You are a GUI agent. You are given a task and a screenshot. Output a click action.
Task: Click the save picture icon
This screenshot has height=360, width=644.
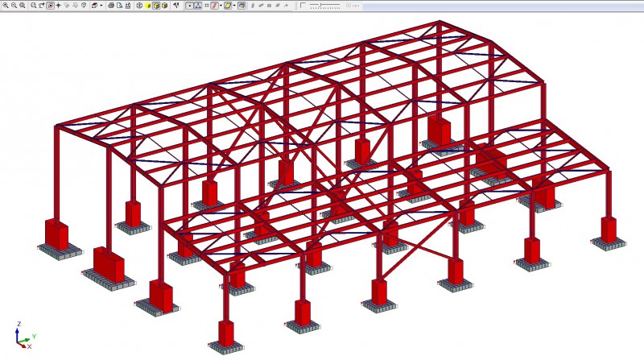coord(128,6)
